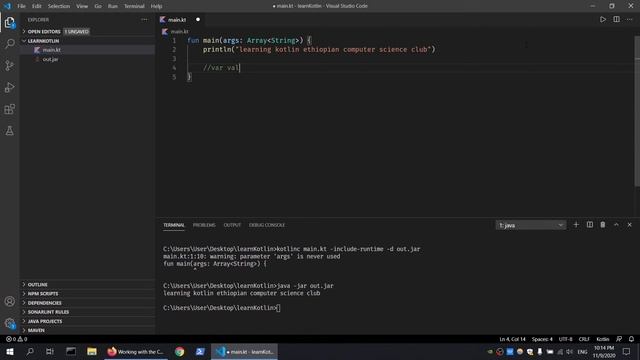The height and width of the screenshot is (360, 640).
Task: Open editor More Actions ellipsis
Action: 629,19
